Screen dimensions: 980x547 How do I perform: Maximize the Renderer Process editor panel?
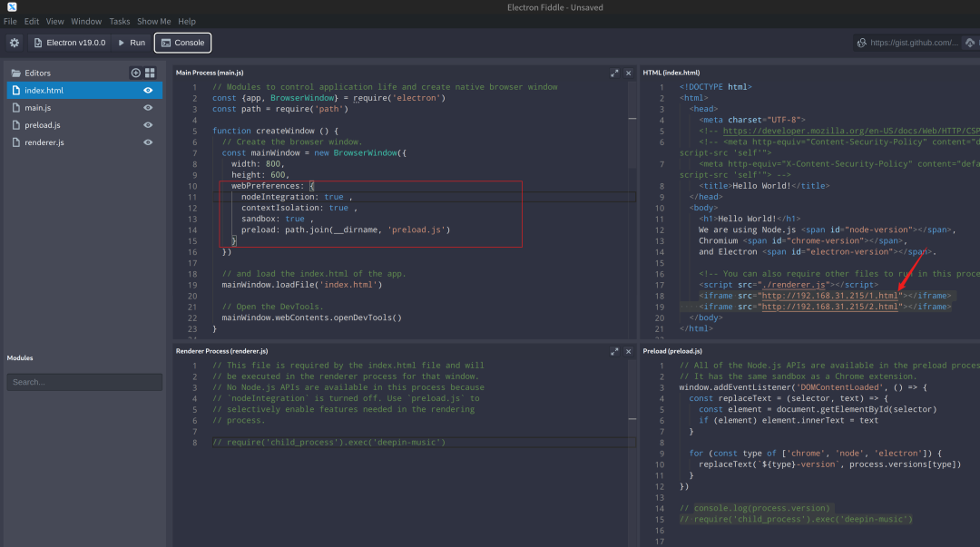coord(614,350)
